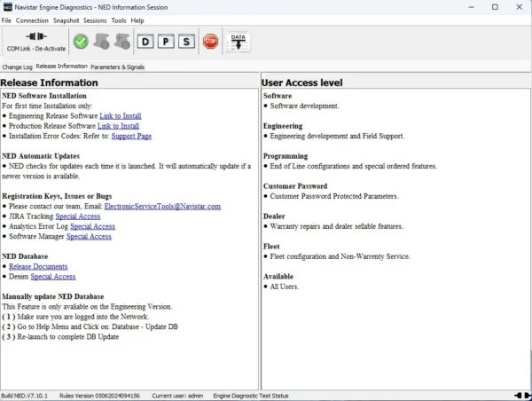This screenshot has width=532, height=401.
Task: Click the Fleet access level heading
Action: coord(271,247)
